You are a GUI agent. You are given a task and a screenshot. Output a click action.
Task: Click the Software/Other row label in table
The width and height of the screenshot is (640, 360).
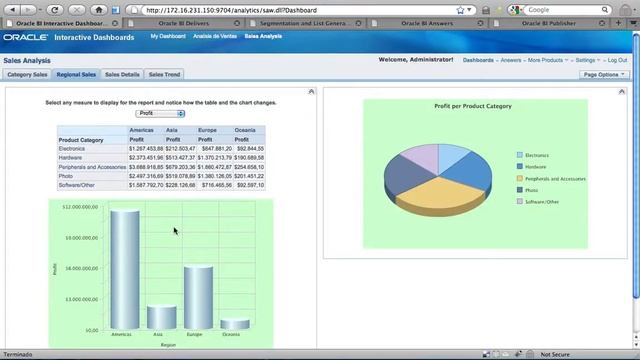(x=77, y=185)
